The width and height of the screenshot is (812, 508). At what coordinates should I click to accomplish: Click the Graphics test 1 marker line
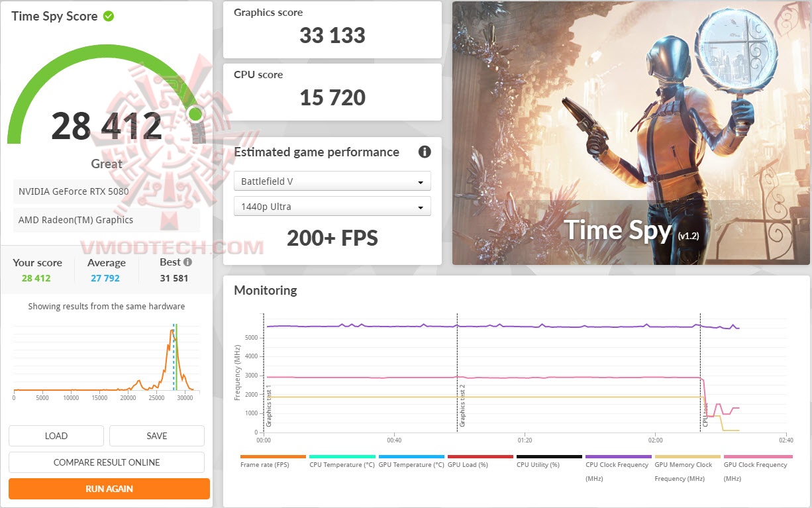pyautogui.click(x=264, y=373)
